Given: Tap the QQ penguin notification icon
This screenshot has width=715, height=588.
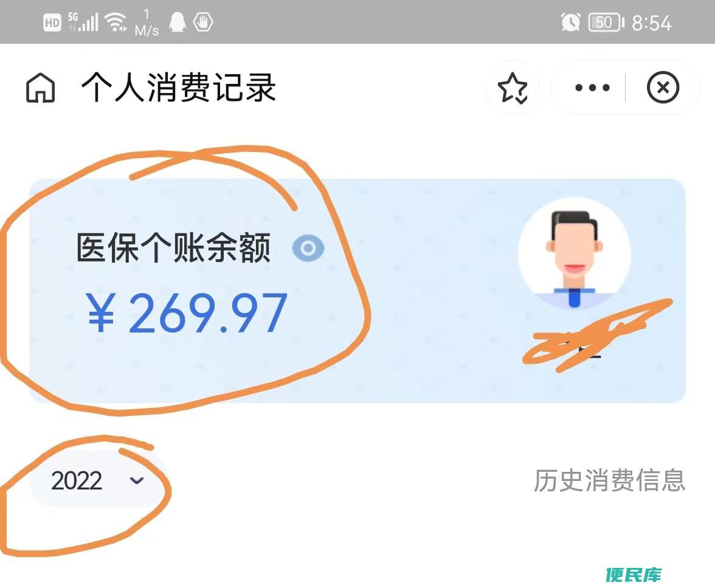Looking at the screenshot, I should 178,22.
